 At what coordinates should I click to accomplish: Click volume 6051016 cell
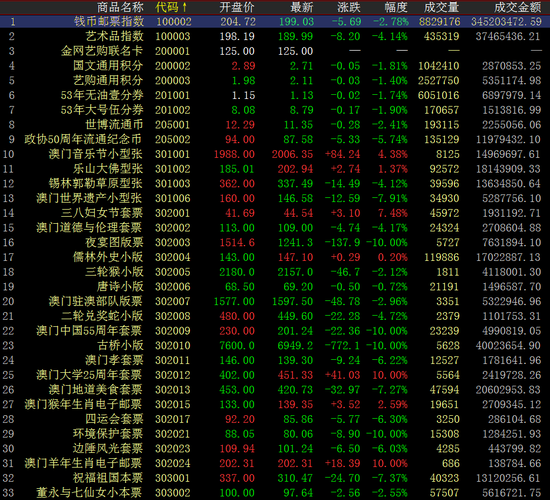pyautogui.click(x=438, y=95)
